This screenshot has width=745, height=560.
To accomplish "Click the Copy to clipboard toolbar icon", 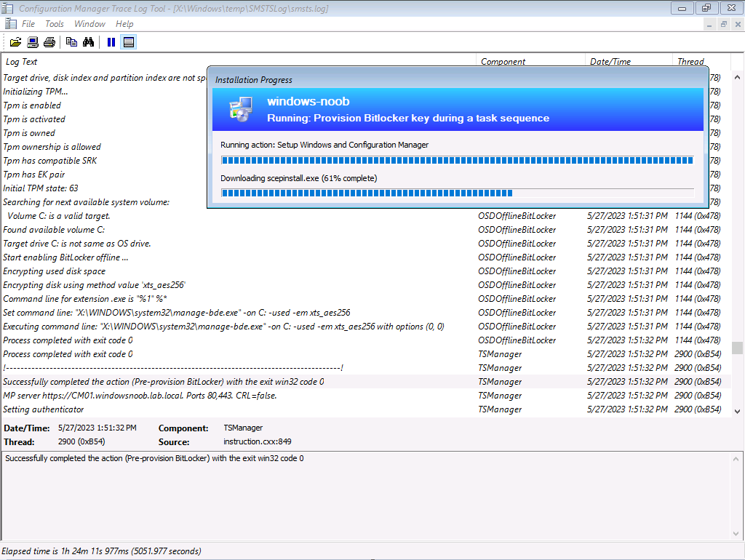I will click(x=71, y=42).
